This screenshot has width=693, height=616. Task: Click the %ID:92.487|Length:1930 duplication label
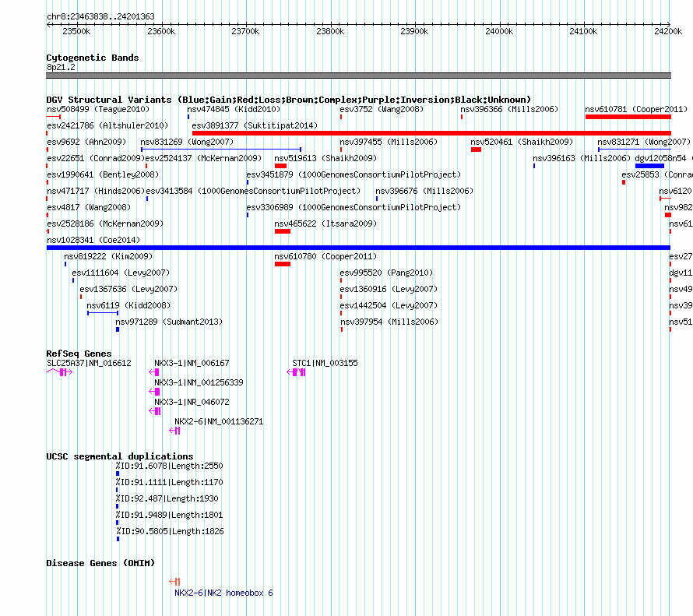(167, 498)
